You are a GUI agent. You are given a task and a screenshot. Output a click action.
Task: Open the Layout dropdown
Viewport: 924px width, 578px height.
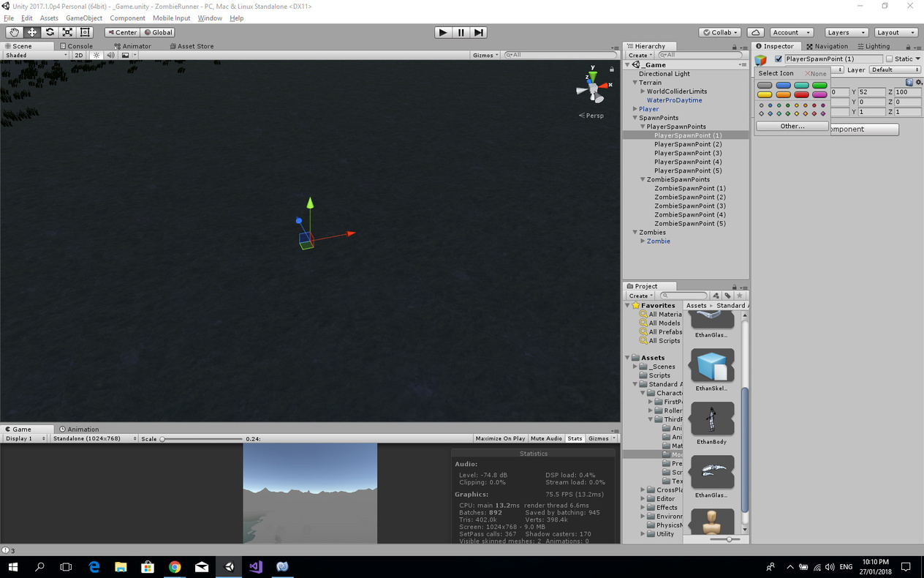(895, 32)
